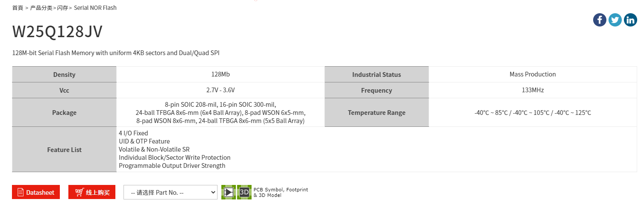Open 产品分类 breadcrumb link

(x=41, y=8)
